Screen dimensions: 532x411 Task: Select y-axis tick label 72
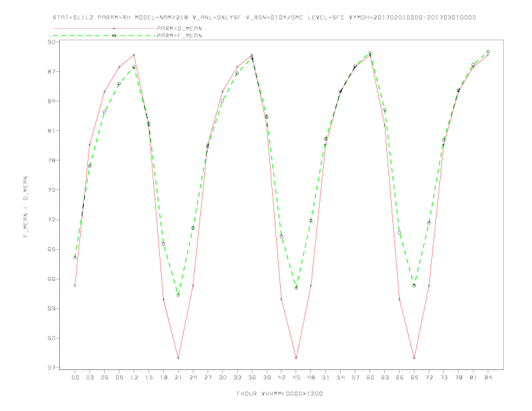51,220
